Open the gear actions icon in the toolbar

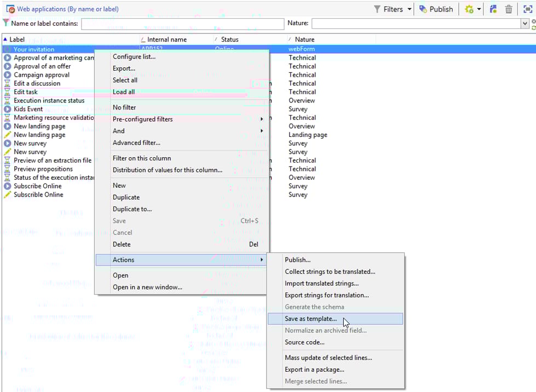click(x=470, y=9)
